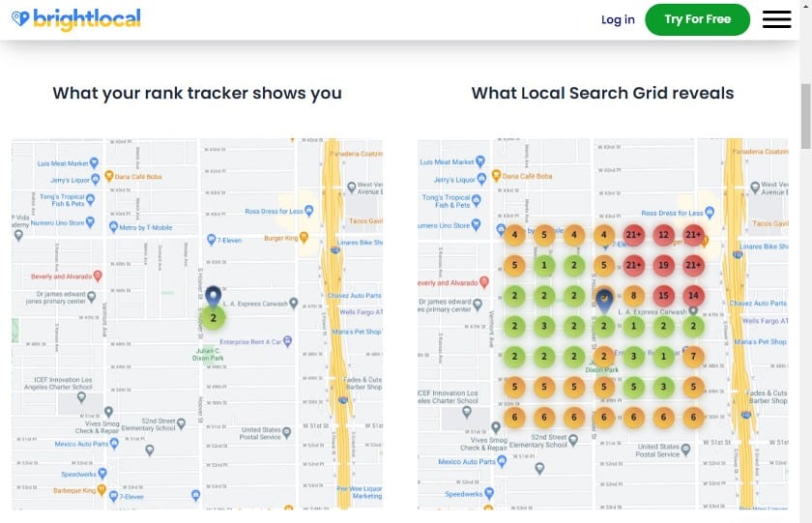Click Mexico Auto Parts pin on left map
Screen dimensions: 812x523
(x=114, y=444)
